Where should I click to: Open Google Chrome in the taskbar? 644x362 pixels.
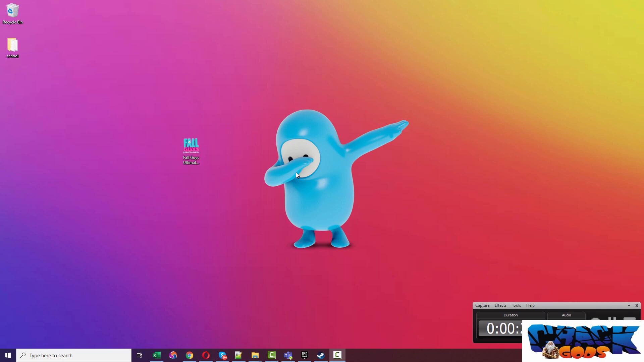coord(190,355)
